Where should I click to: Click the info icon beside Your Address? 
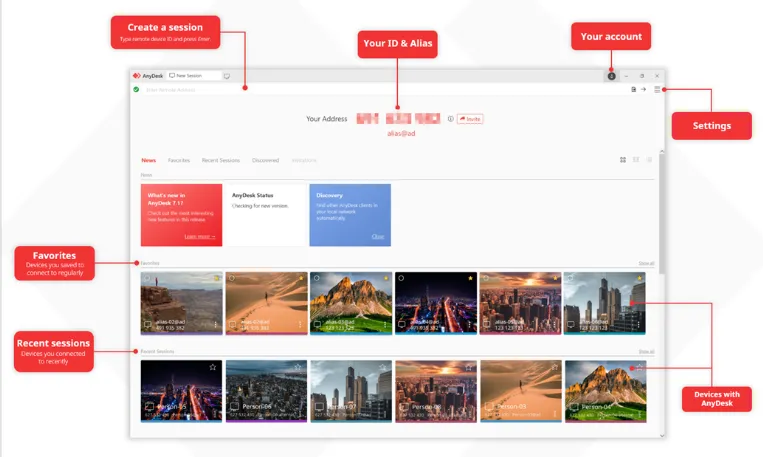pyautogui.click(x=451, y=119)
